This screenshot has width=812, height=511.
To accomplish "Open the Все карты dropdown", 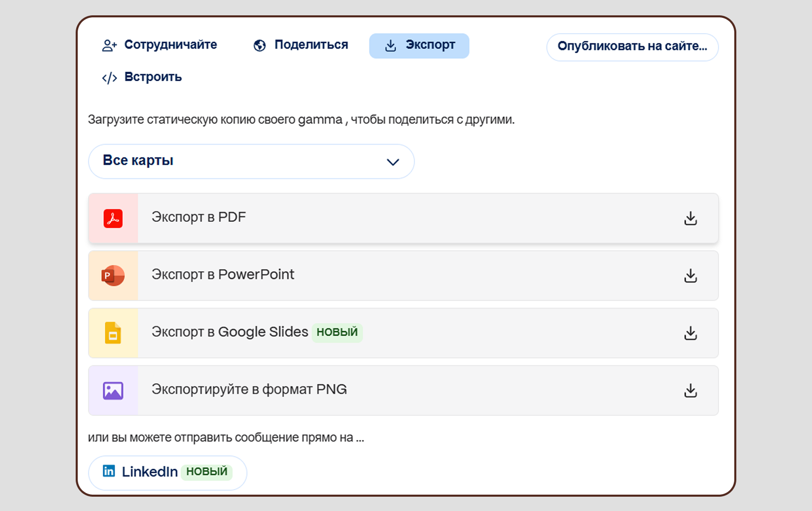I will coord(251,161).
